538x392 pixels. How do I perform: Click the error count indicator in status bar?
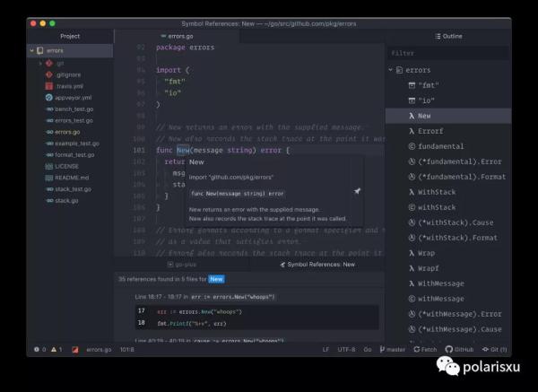(39, 350)
